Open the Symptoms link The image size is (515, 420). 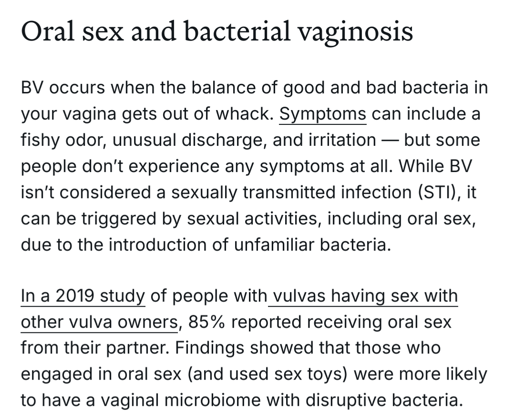point(322,114)
